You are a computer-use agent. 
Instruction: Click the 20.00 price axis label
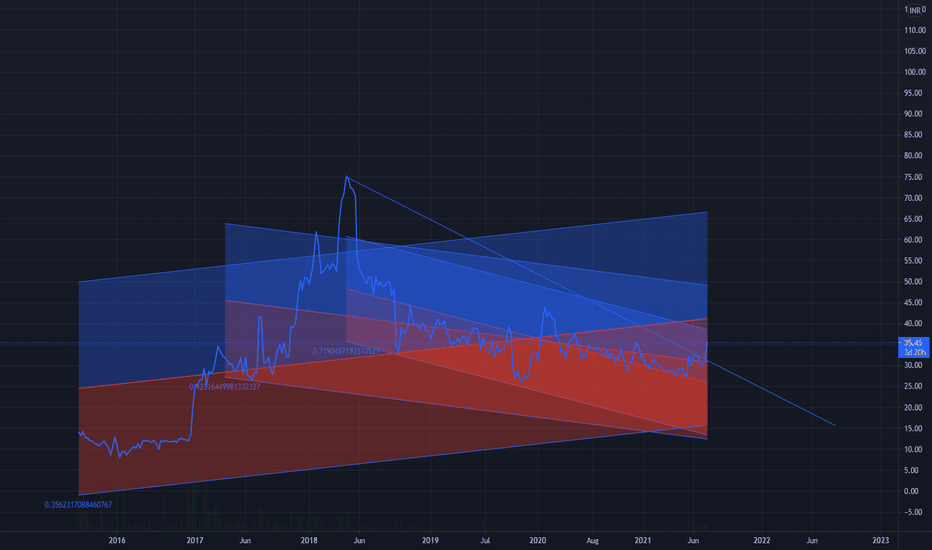[x=913, y=407]
